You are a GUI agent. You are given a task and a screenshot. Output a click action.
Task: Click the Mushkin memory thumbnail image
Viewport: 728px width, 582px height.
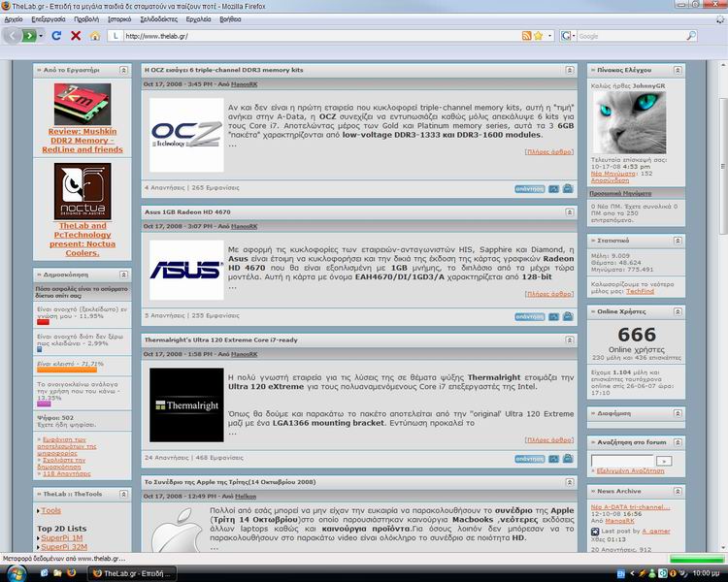[x=83, y=104]
